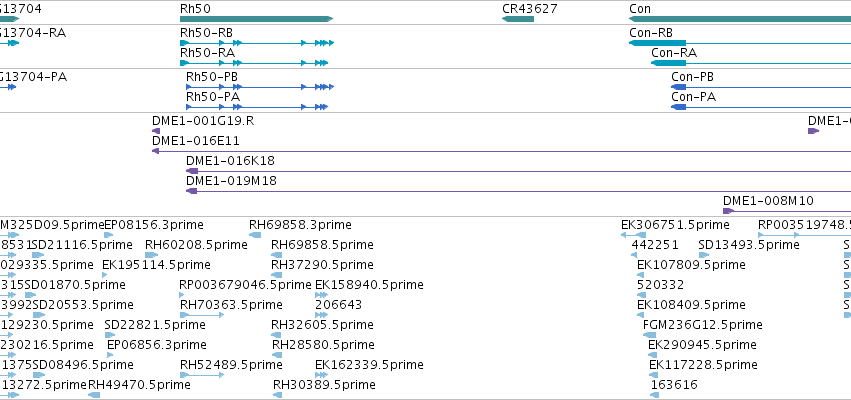
Task: Click EST label EK158940.5prime
Action: [370, 285]
